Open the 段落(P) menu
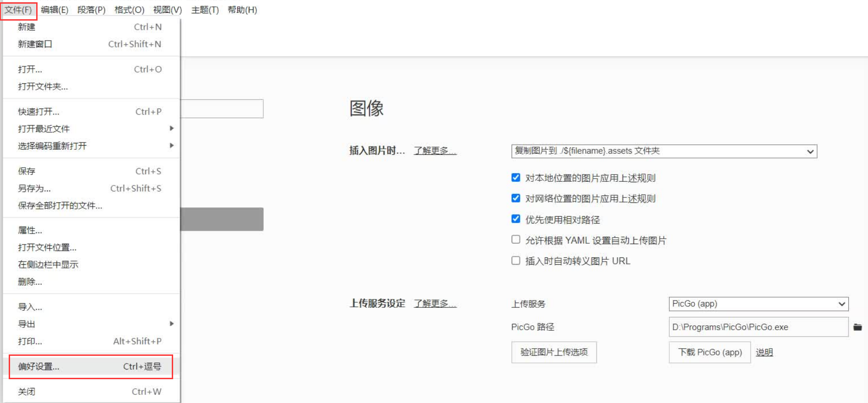Viewport: 868px width, 403px height. [91, 10]
